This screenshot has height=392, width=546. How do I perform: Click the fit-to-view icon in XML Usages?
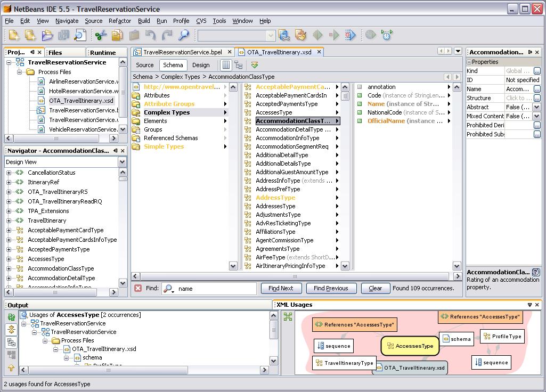(288, 317)
